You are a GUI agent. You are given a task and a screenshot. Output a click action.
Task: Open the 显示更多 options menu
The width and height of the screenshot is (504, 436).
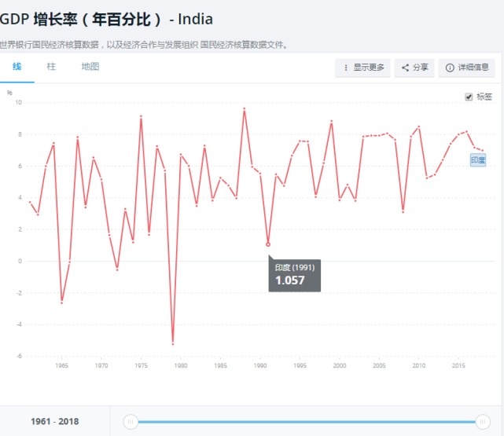coord(362,68)
